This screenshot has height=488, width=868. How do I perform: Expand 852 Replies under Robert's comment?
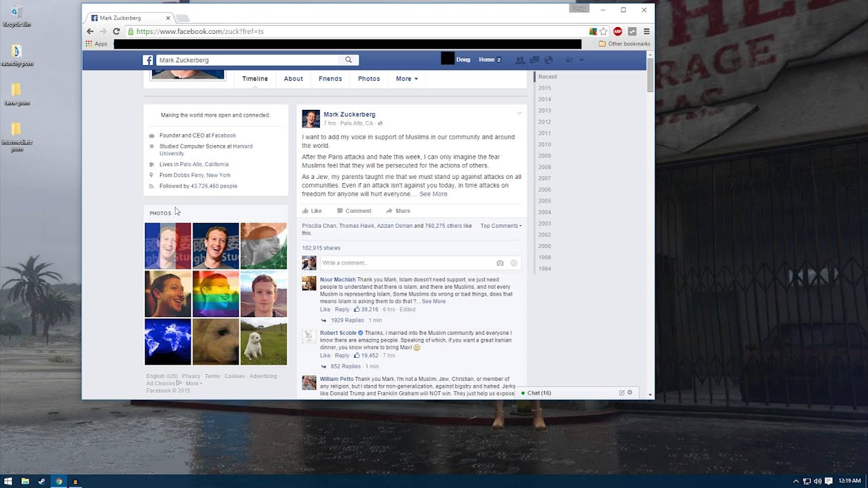tap(346, 366)
